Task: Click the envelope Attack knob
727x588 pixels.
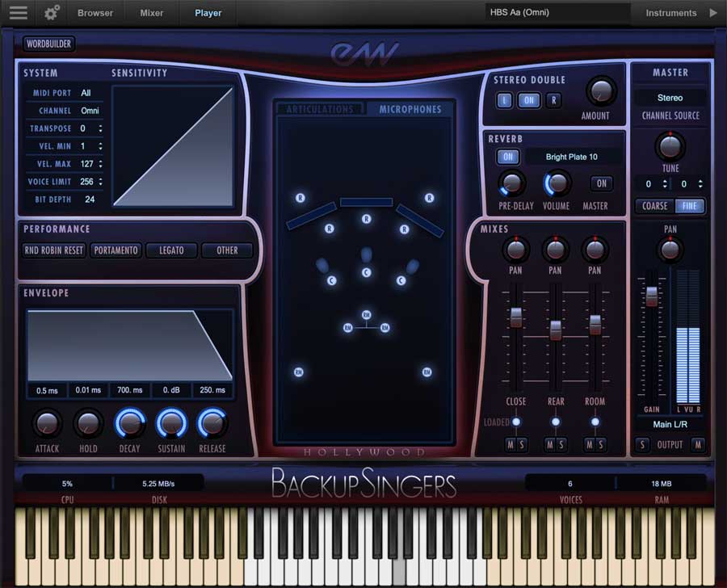Action: pos(47,423)
